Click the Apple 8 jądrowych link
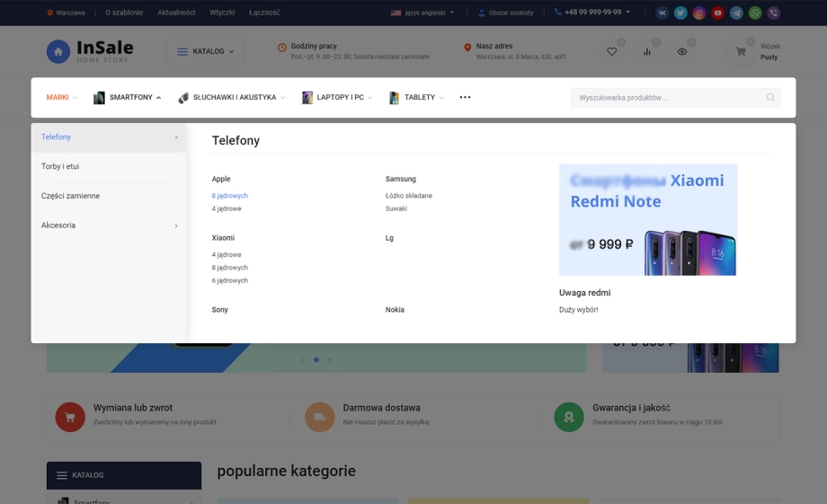The image size is (827, 504). click(230, 196)
